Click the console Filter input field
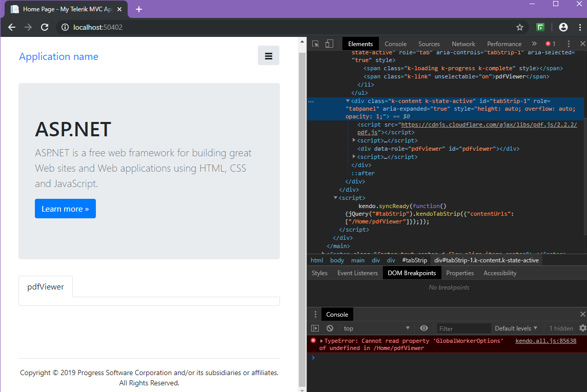587x392 pixels. tap(464, 328)
